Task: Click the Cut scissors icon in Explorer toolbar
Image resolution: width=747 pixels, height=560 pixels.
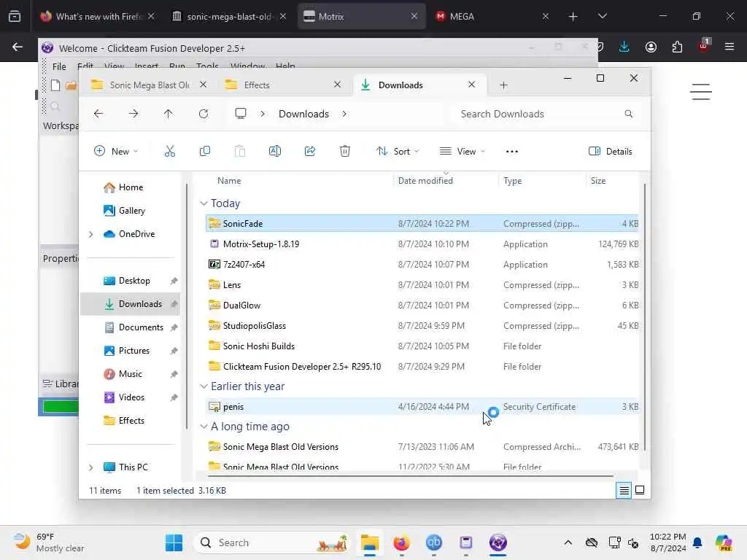Action: [169, 152]
